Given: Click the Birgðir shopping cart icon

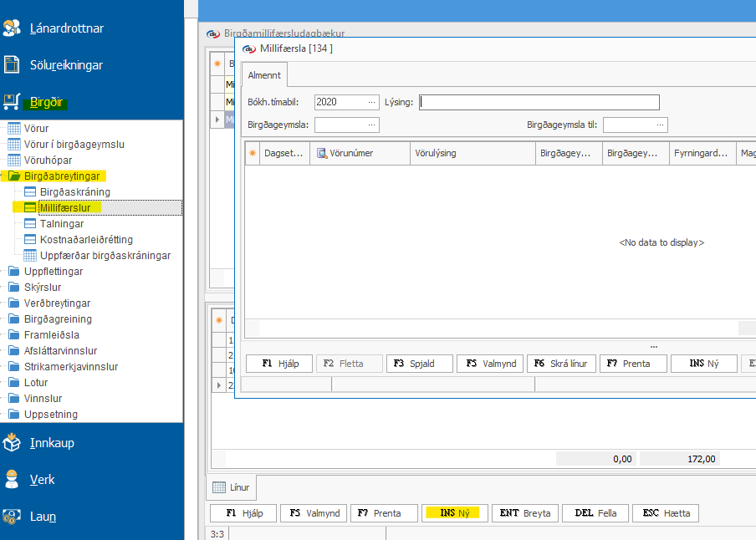Looking at the screenshot, I should point(12,102).
